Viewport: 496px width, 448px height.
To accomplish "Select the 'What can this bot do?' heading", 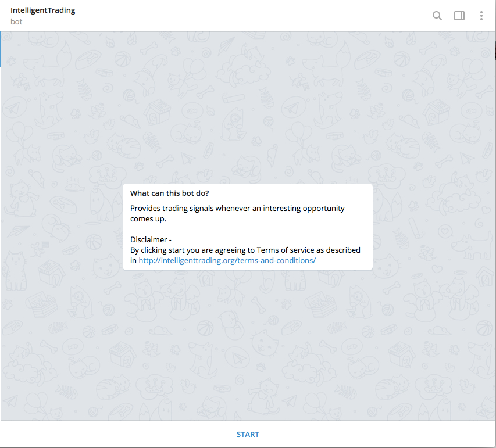I will click(170, 193).
